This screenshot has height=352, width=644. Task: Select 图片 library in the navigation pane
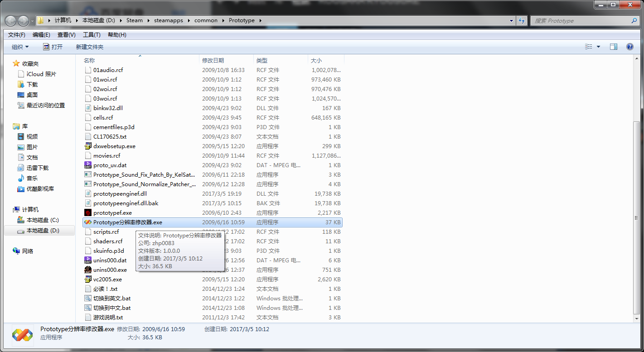pyautogui.click(x=32, y=147)
